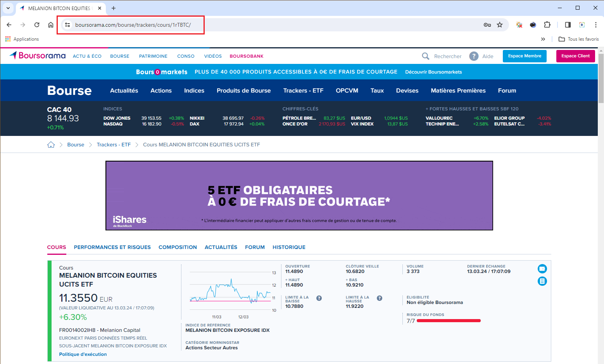Click the Boursorama logo
604x364 pixels.
click(x=38, y=56)
